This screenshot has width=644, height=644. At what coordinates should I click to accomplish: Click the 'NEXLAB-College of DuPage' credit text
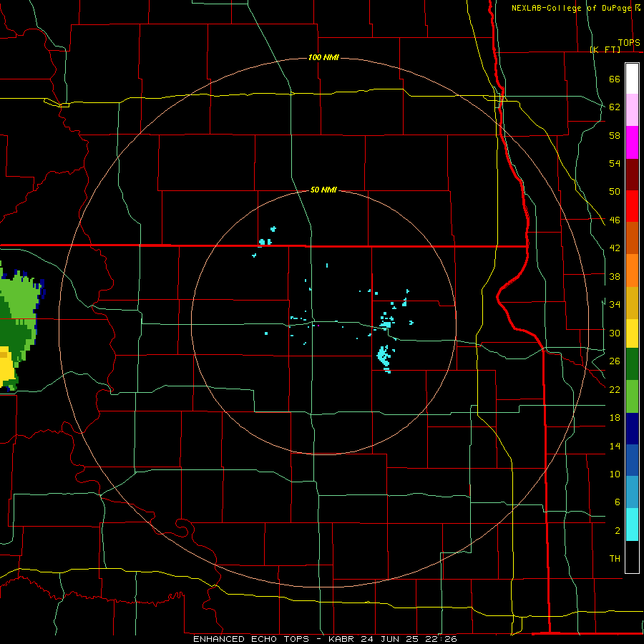[571, 8]
